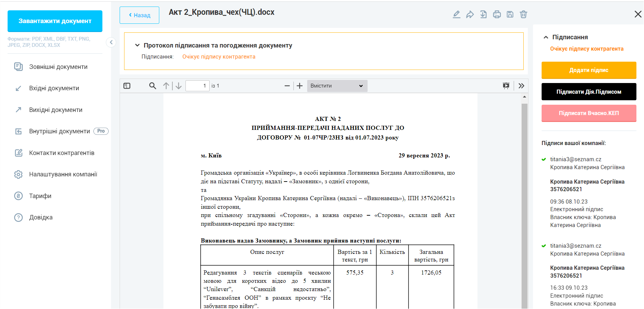Collapse the Підписання side panel
Image resolution: width=644 pixels, height=309 pixels.
click(x=546, y=37)
